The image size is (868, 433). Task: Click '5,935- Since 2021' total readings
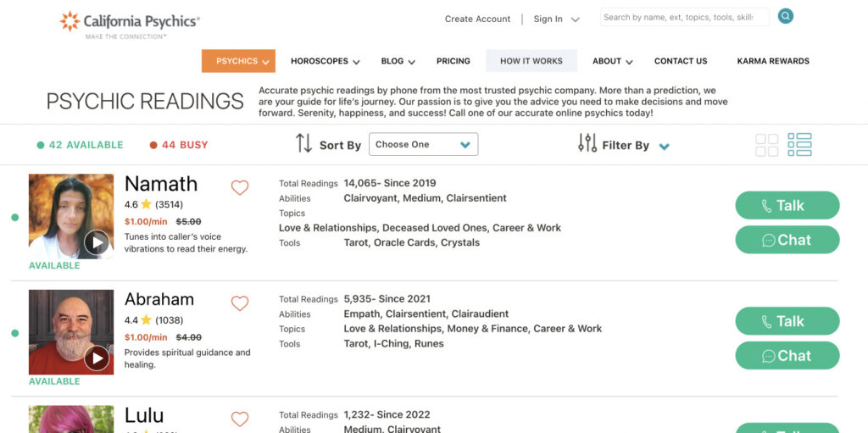click(x=387, y=299)
